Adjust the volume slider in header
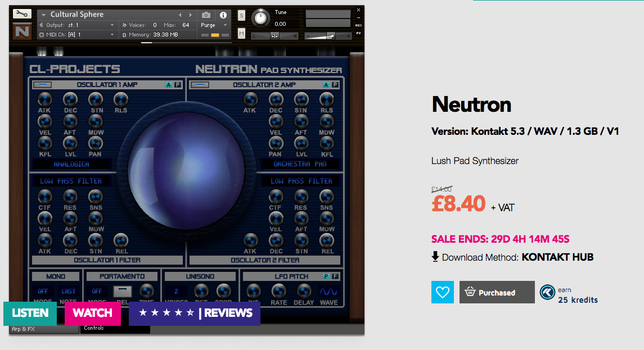The height and width of the screenshot is (350, 644). (328, 36)
